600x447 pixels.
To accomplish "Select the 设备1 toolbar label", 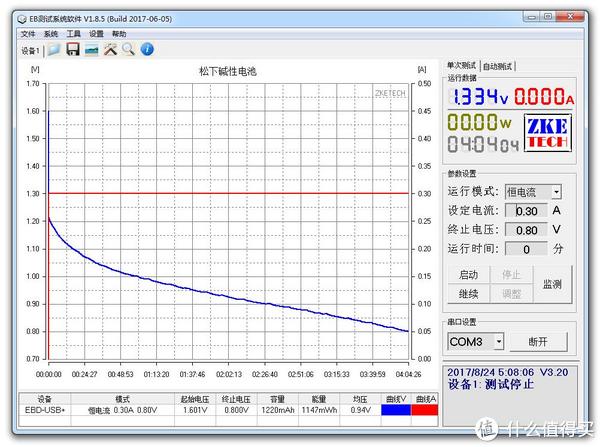I will (30, 51).
